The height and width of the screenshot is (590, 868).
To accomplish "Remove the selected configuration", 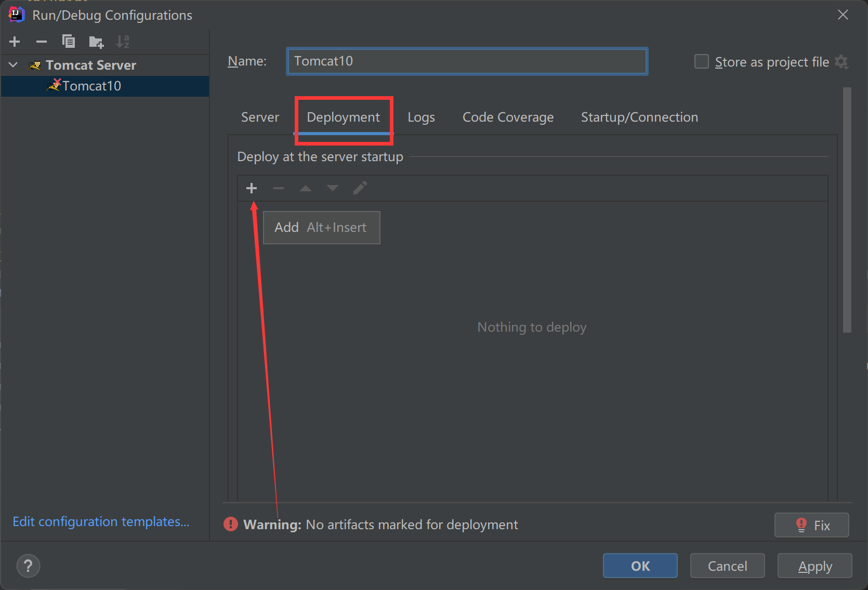I will click(x=42, y=42).
